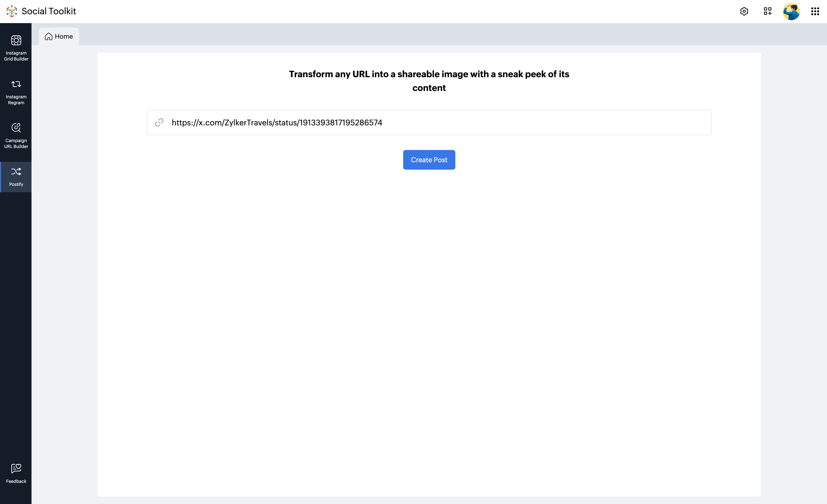Switch to the Home tab
Viewport: 827px width, 504px height.
coord(59,36)
